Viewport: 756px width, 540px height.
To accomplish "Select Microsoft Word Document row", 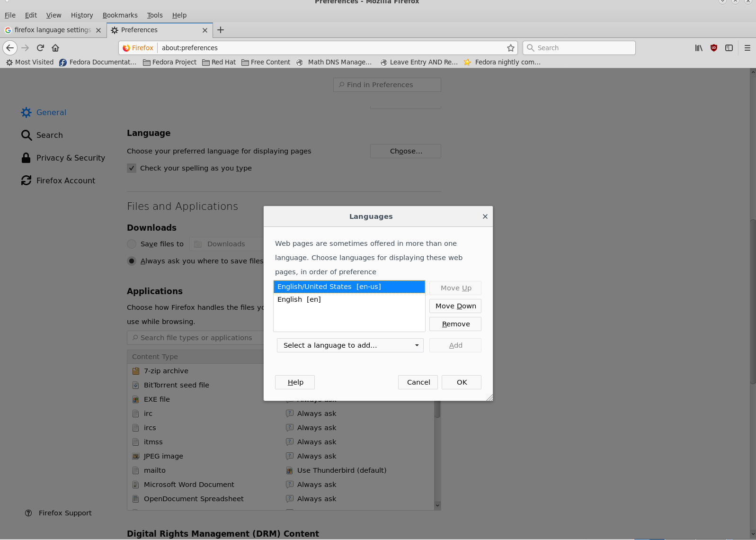I will 280,485.
